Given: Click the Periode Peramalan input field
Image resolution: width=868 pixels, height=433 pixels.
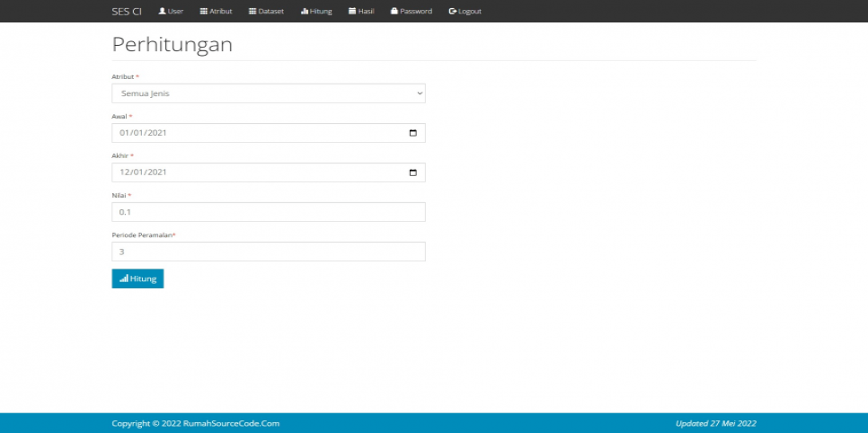Looking at the screenshot, I should [268, 252].
